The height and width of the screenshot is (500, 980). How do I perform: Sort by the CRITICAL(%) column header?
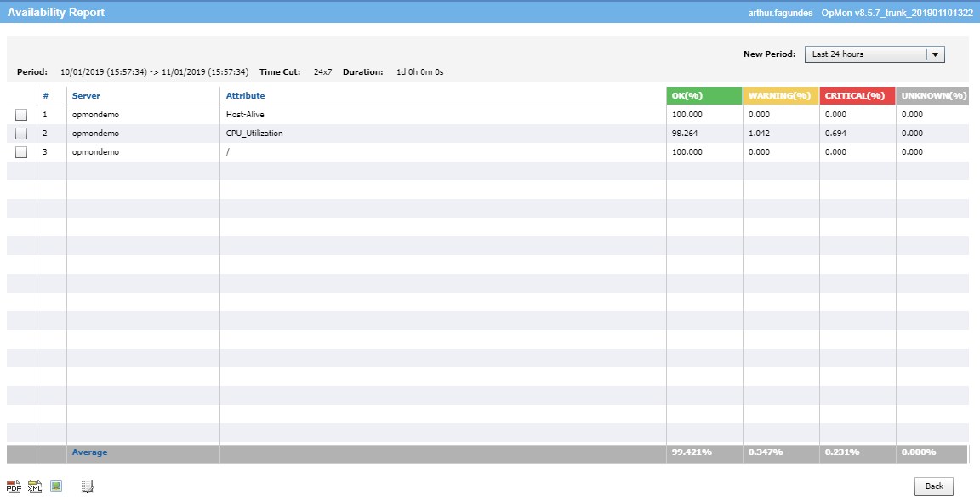[857, 95]
